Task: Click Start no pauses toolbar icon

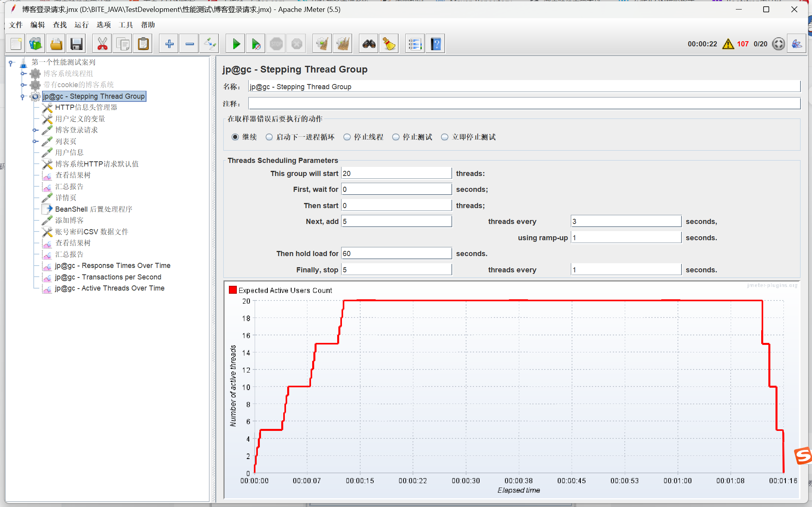Action: click(x=256, y=44)
